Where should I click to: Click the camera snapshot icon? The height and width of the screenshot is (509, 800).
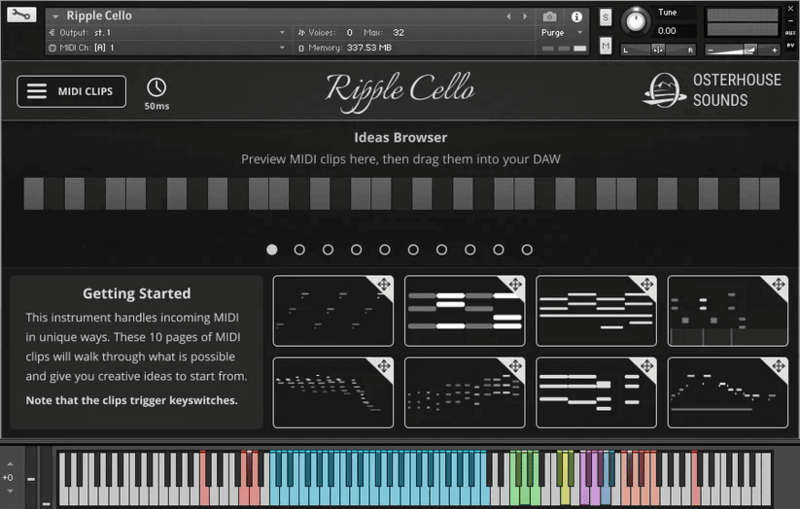tap(549, 17)
